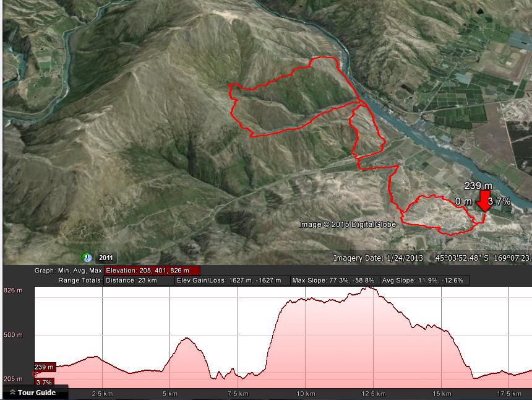Click the Image © 2015 DigitalGlobe attribution
The image size is (532, 400).
pos(348,224)
